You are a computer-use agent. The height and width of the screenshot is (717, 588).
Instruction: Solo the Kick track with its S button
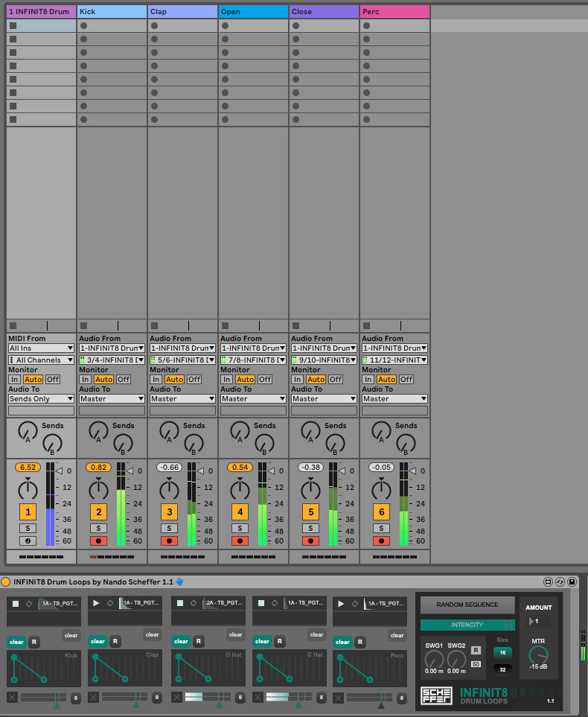pos(99,528)
